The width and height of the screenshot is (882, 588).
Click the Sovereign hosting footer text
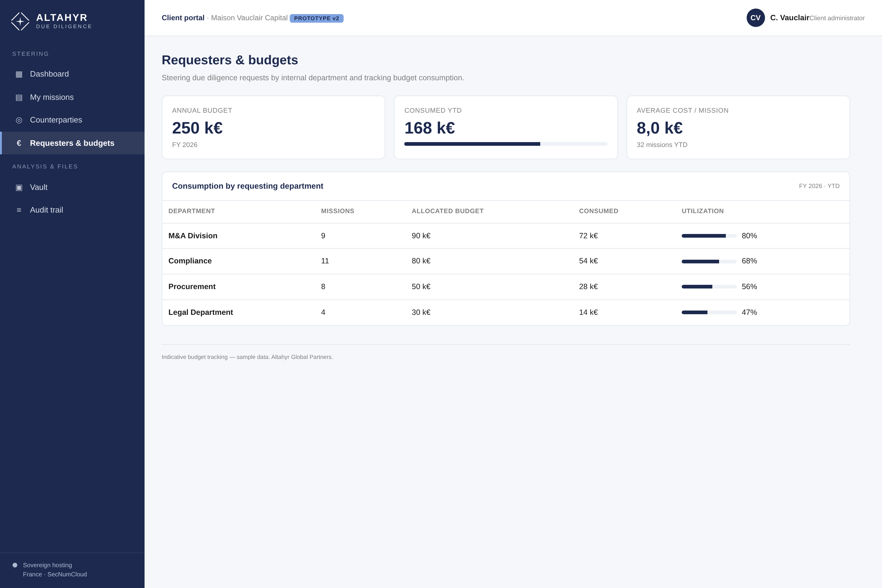[47, 565]
